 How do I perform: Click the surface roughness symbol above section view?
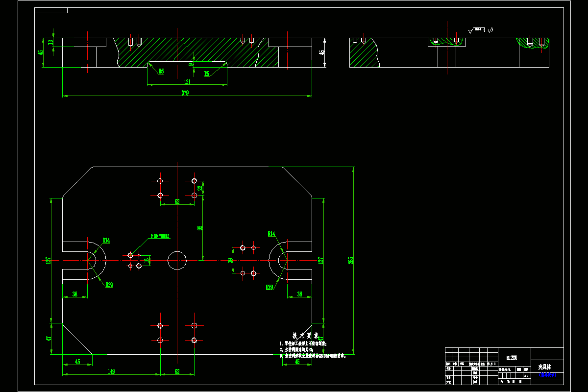pyautogui.click(x=481, y=30)
